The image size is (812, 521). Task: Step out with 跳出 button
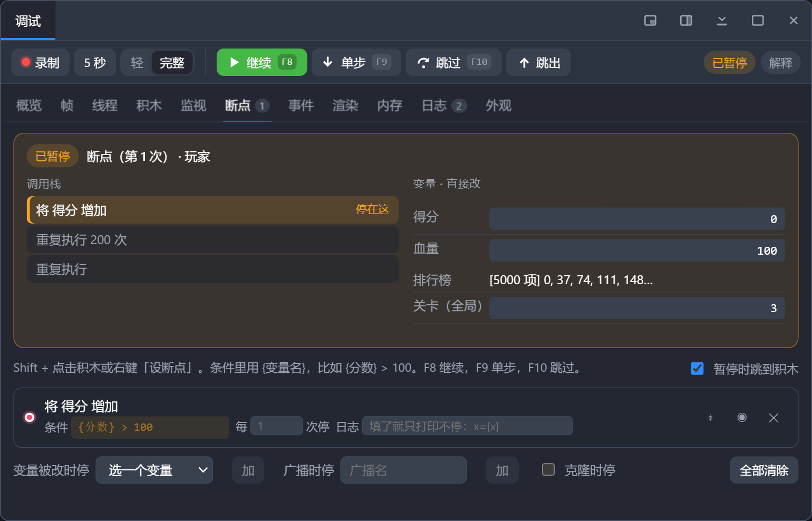coord(538,62)
